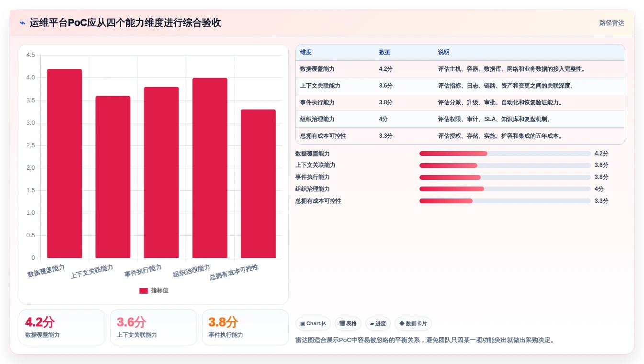Click the 数据覆盖能力 progress bar
The image size is (644, 364).
[505, 154]
